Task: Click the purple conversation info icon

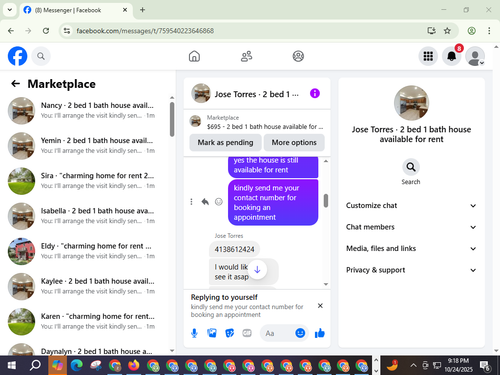Action: pos(315,93)
